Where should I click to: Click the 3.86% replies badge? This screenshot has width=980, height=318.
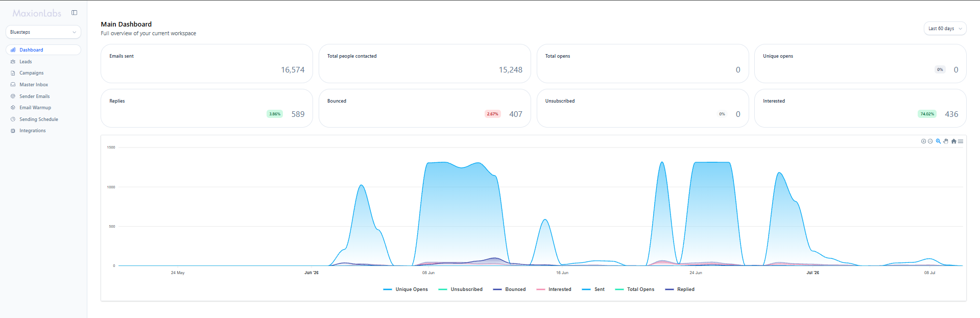pyautogui.click(x=275, y=114)
